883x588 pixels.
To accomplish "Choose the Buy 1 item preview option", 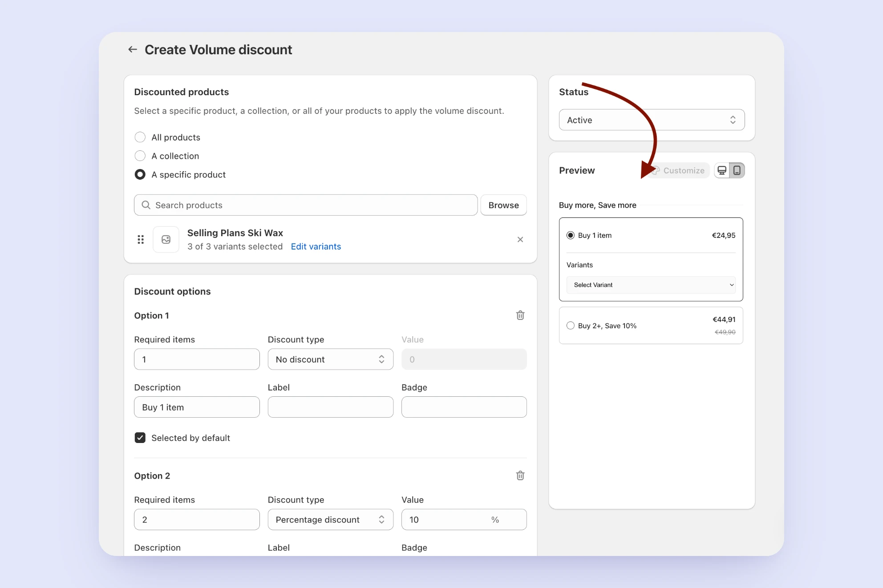I will coord(571,235).
